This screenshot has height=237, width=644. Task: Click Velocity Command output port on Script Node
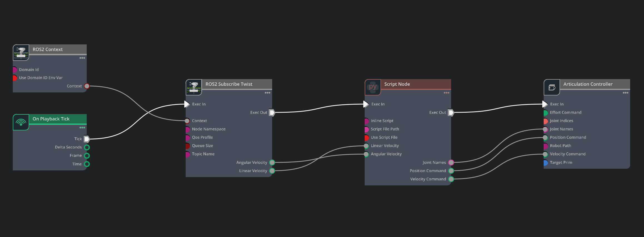(451, 179)
